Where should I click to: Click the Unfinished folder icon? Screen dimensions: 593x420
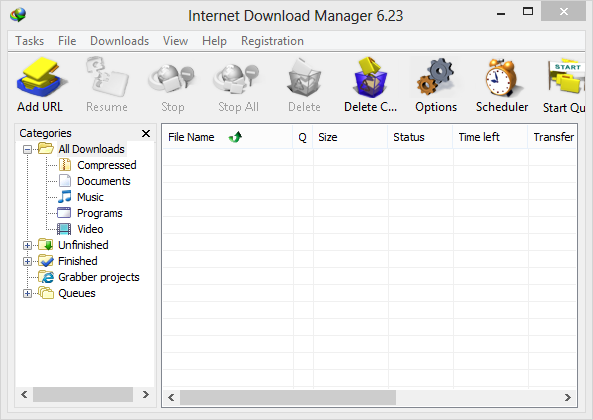click(46, 245)
